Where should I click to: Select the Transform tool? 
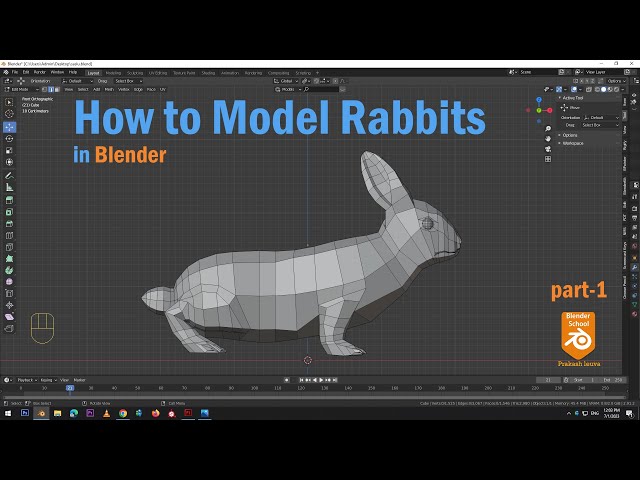point(9,162)
